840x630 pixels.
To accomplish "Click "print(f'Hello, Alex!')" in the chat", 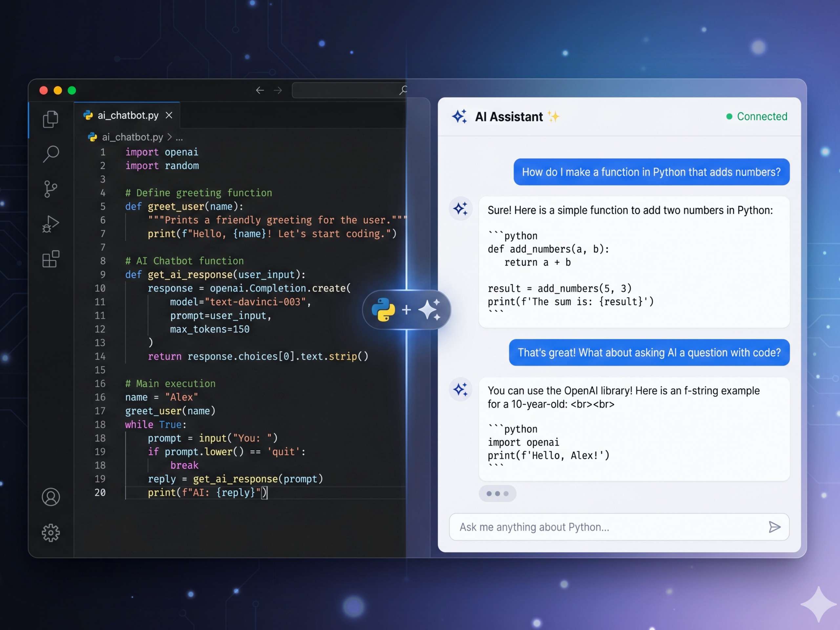I will pos(548,455).
